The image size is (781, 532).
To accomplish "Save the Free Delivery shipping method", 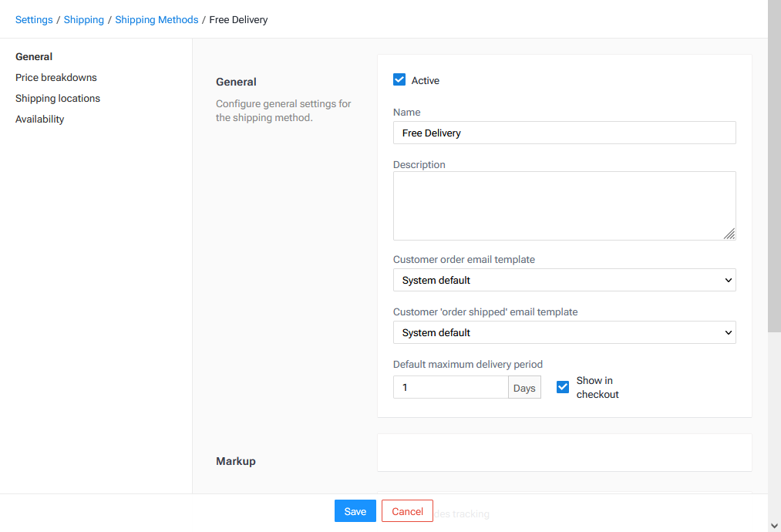I will coord(355,510).
